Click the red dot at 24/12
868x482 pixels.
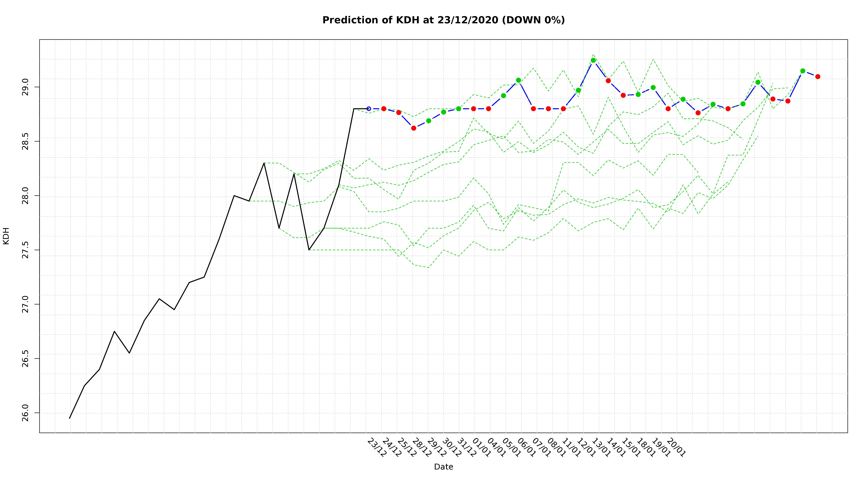(384, 109)
